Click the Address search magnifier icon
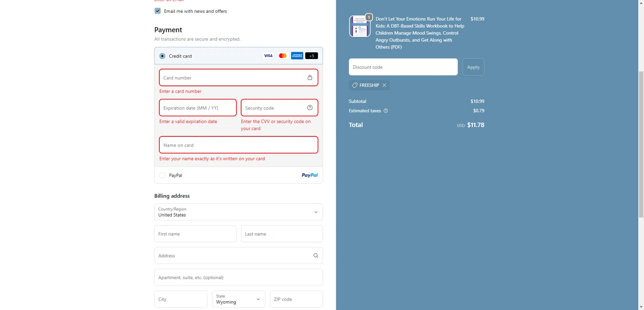The width and height of the screenshot is (644, 310). pos(316,256)
